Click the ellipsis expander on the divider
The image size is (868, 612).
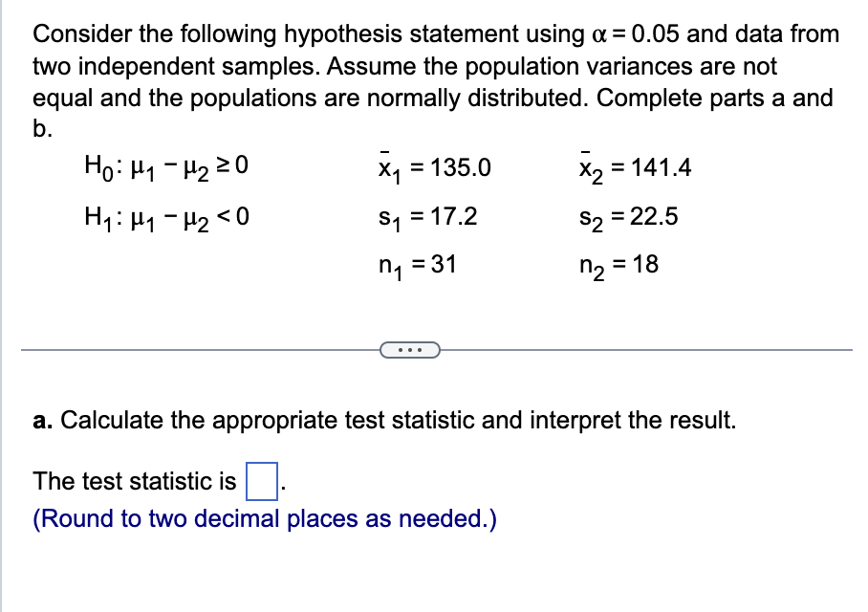point(411,351)
